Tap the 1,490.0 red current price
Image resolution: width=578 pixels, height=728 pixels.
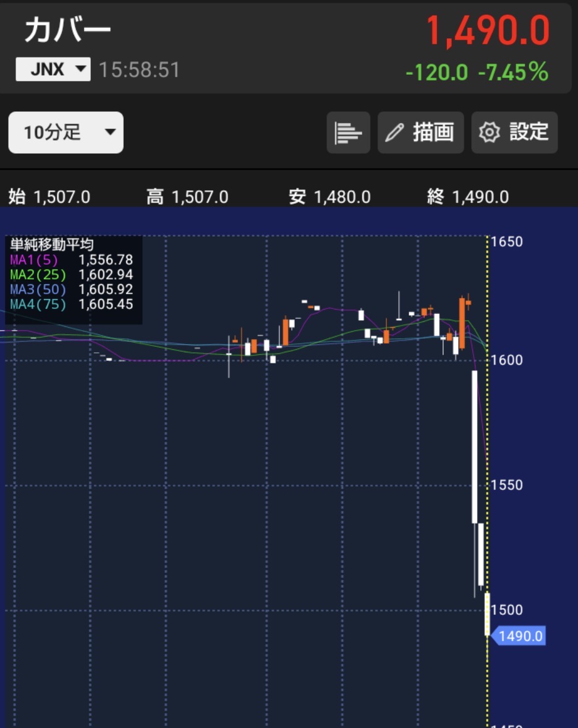pyautogui.click(x=488, y=31)
